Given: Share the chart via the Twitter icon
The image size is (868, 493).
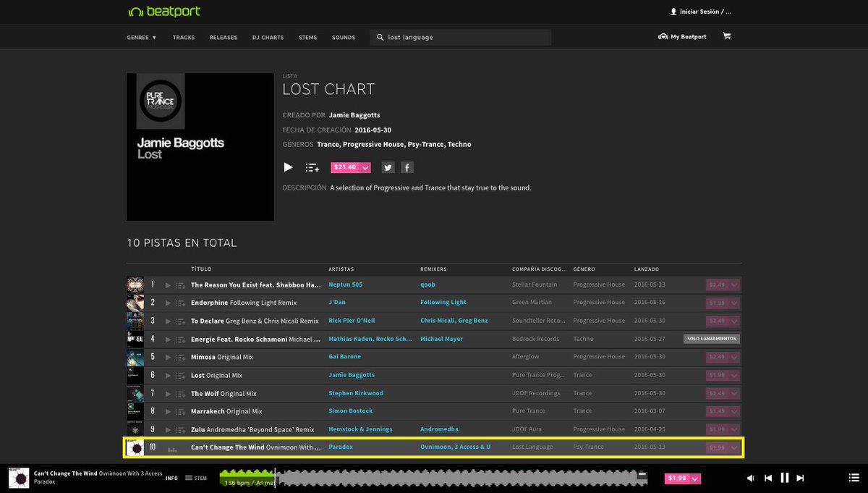Looking at the screenshot, I should click(388, 167).
